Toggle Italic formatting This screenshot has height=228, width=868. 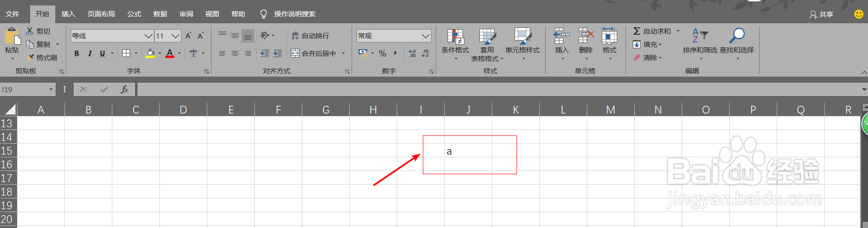[x=89, y=53]
